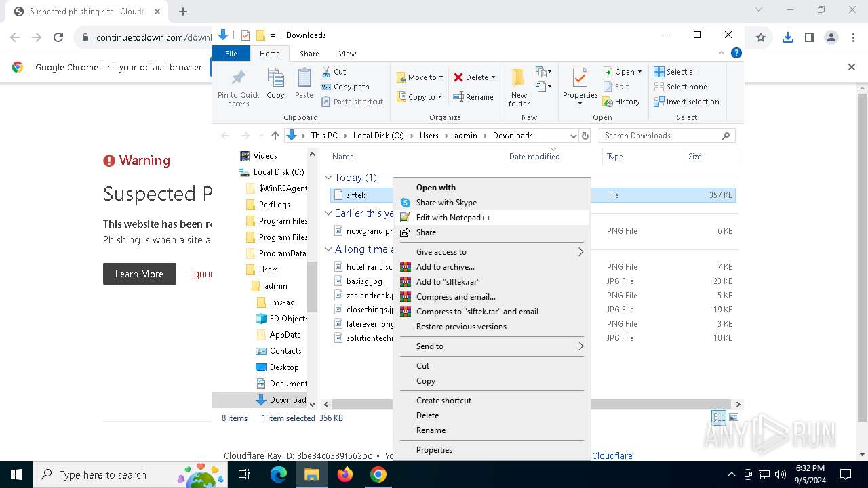This screenshot has height=488, width=868.
Task: Click the Up directory arrow
Action: [x=275, y=136]
